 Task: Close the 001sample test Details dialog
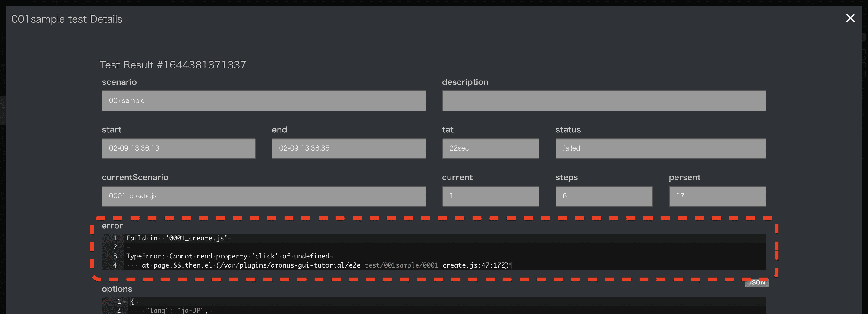point(850,18)
